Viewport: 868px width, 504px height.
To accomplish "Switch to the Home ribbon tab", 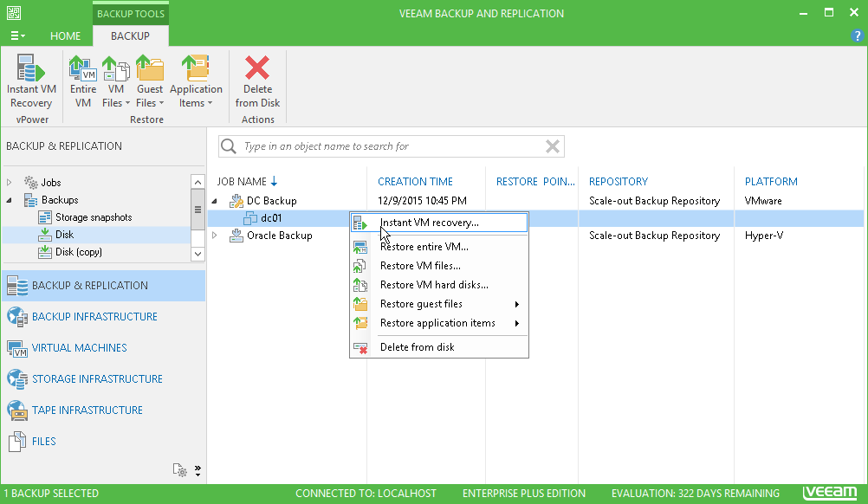I will click(65, 36).
